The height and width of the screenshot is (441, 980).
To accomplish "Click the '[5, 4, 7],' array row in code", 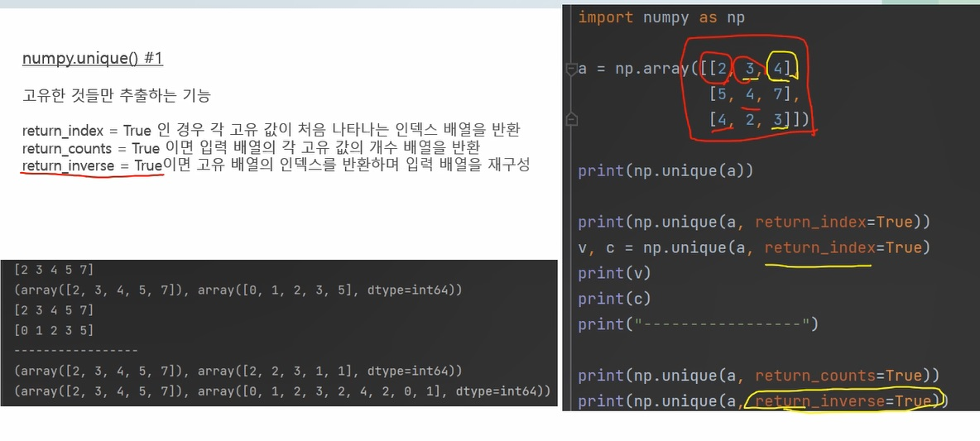I will point(754,94).
